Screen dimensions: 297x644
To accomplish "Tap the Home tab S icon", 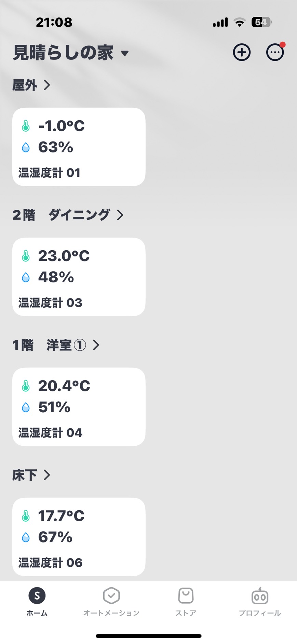I will (x=37, y=596).
